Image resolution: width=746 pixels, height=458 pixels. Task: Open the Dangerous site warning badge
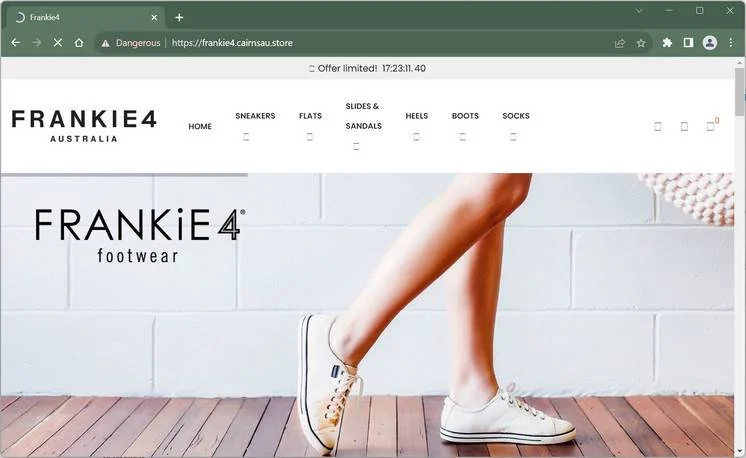pos(131,43)
